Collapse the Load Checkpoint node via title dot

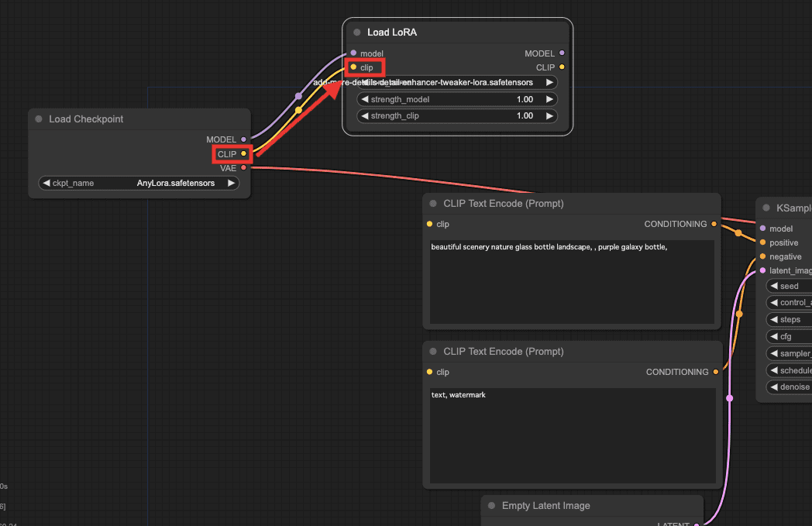[39, 119]
